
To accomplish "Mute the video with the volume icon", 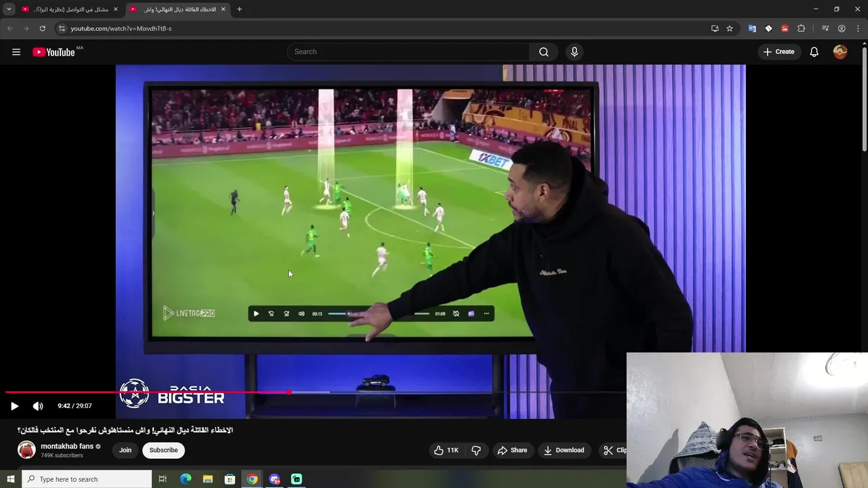I will point(38,406).
